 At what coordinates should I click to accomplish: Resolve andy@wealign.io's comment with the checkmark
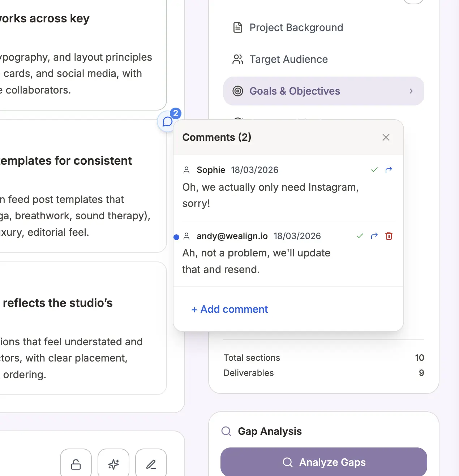360,236
